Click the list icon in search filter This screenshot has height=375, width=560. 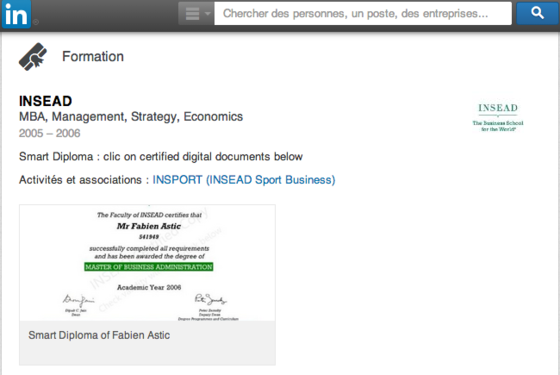click(192, 14)
